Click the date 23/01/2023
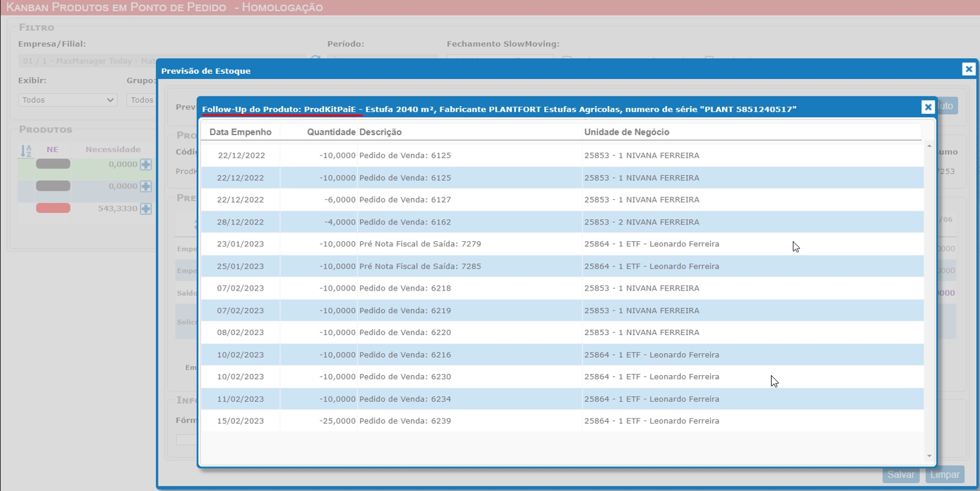Viewport: 980px width, 491px height. pyautogui.click(x=241, y=244)
